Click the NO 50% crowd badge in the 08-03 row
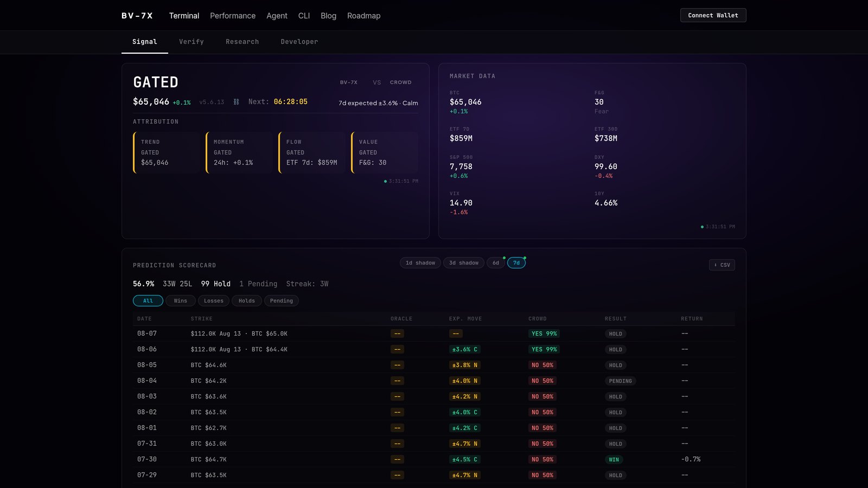 (542, 396)
